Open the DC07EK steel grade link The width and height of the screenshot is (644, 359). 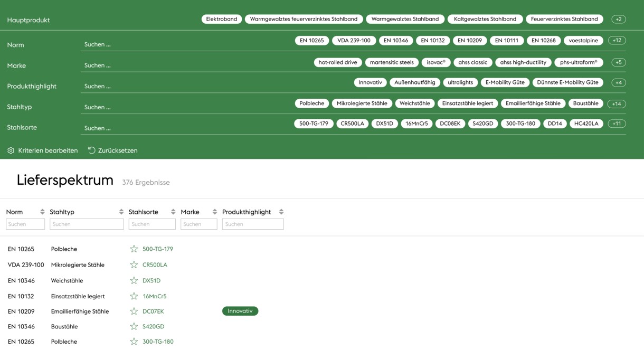153,311
